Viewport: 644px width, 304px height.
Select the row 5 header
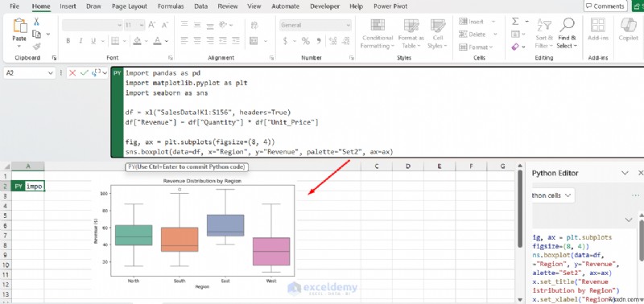(6, 216)
